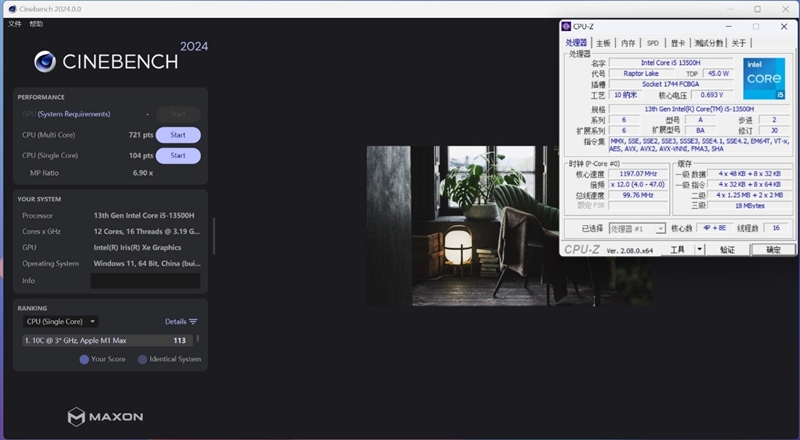Open the CPU (Single Core) ranking dropdown
The height and width of the screenshot is (440, 800).
click(x=61, y=322)
